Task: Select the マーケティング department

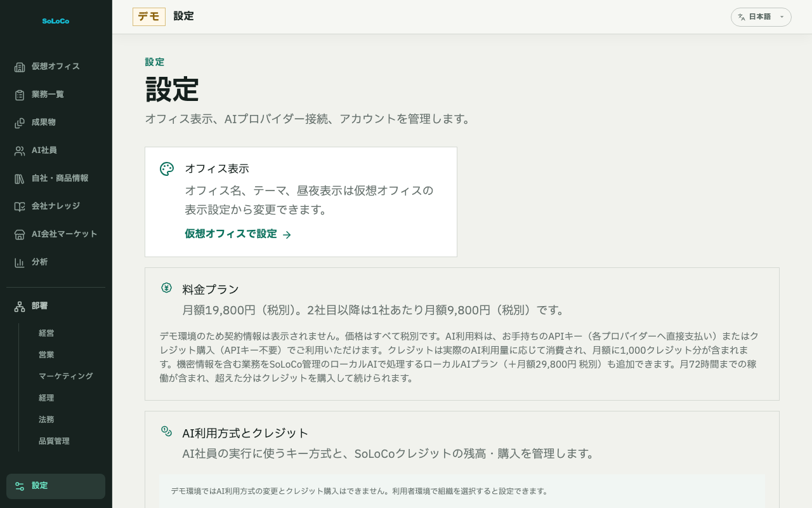Action: coord(66,377)
